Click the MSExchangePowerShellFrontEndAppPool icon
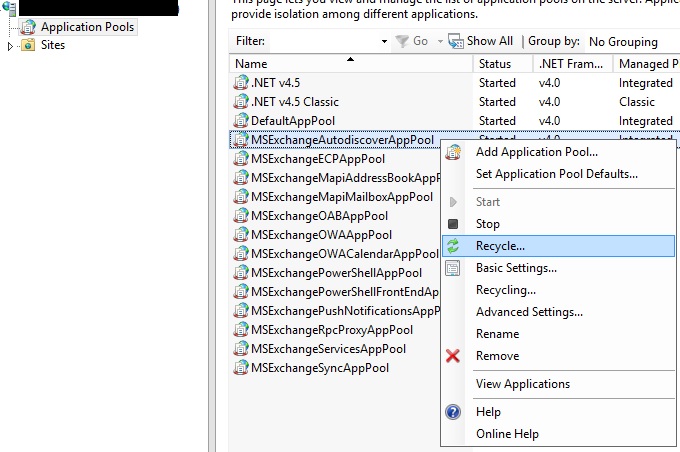 point(241,292)
